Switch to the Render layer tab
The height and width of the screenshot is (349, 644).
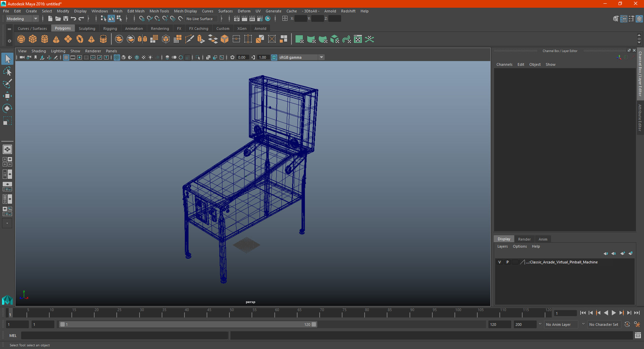pos(524,239)
